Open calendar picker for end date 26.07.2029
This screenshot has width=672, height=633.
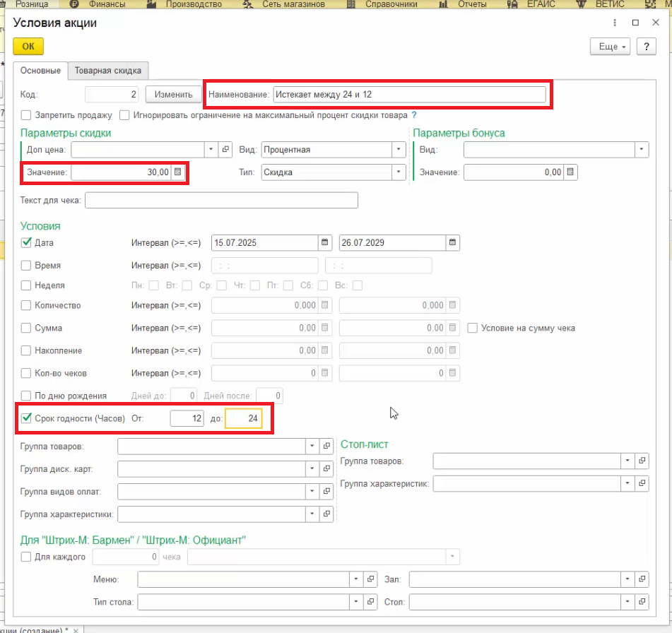click(x=452, y=242)
